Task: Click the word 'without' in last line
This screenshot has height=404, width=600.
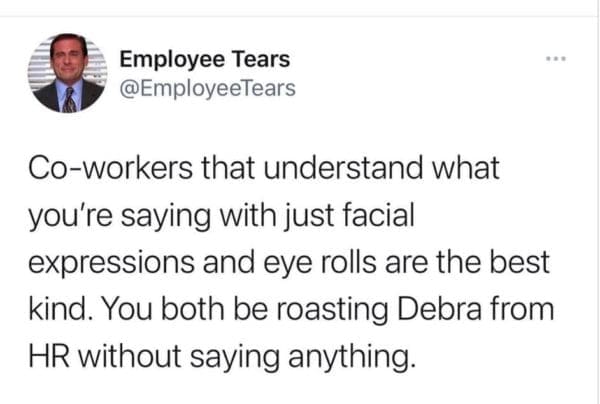Action: (x=130, y=356)
